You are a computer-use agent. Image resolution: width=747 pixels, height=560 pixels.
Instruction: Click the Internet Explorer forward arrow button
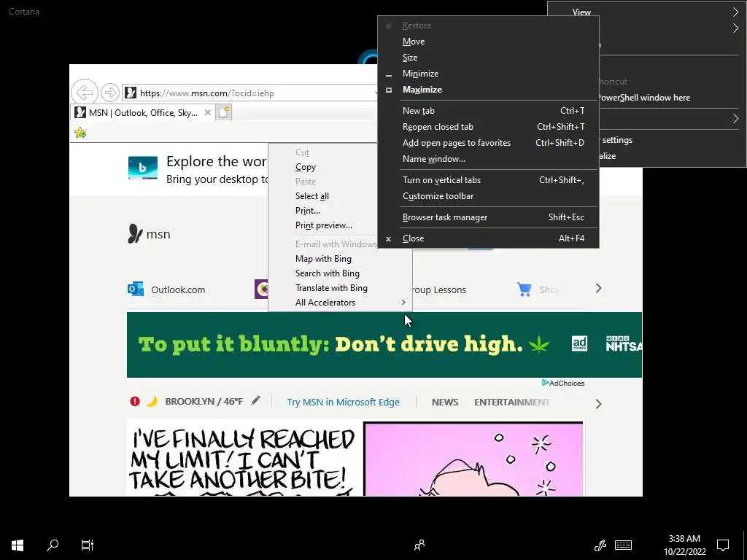click(110, 93)
